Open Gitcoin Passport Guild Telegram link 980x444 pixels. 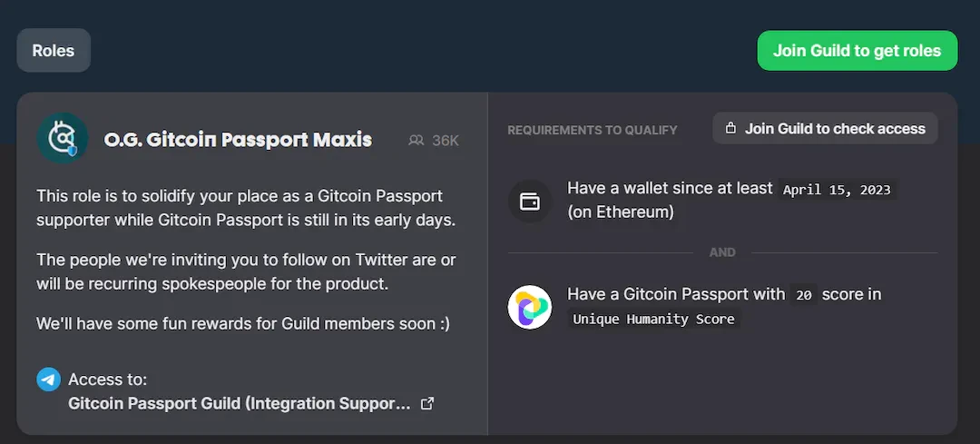(x=240, y=403)
